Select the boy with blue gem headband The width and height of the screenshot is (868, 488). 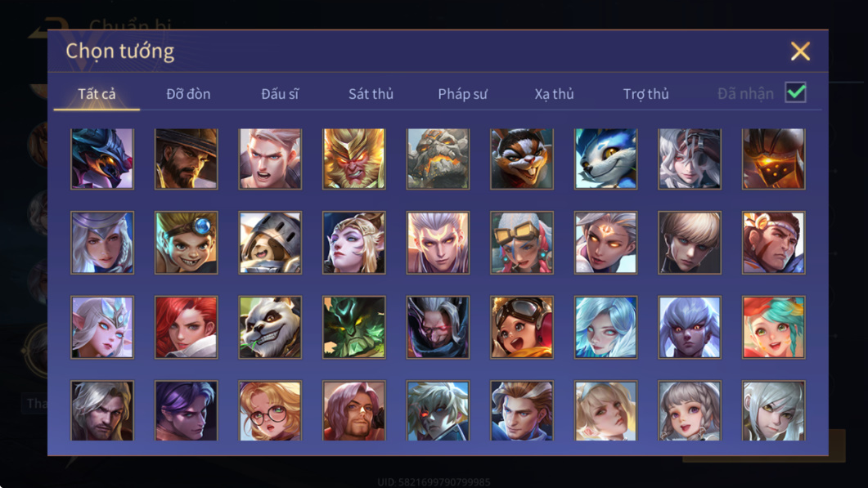click(x=186, y=243)
